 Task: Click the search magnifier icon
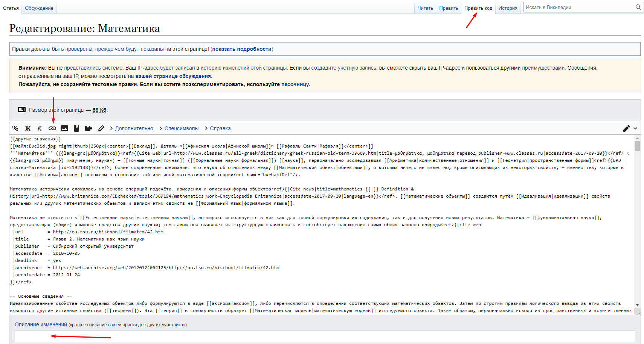pos(638,7)
